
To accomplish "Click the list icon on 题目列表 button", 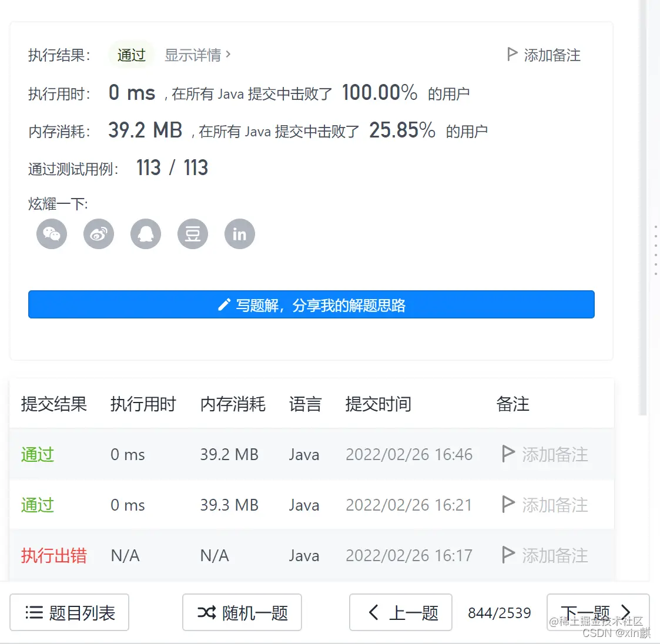I will pyautogui.click(x=33, y=612).
